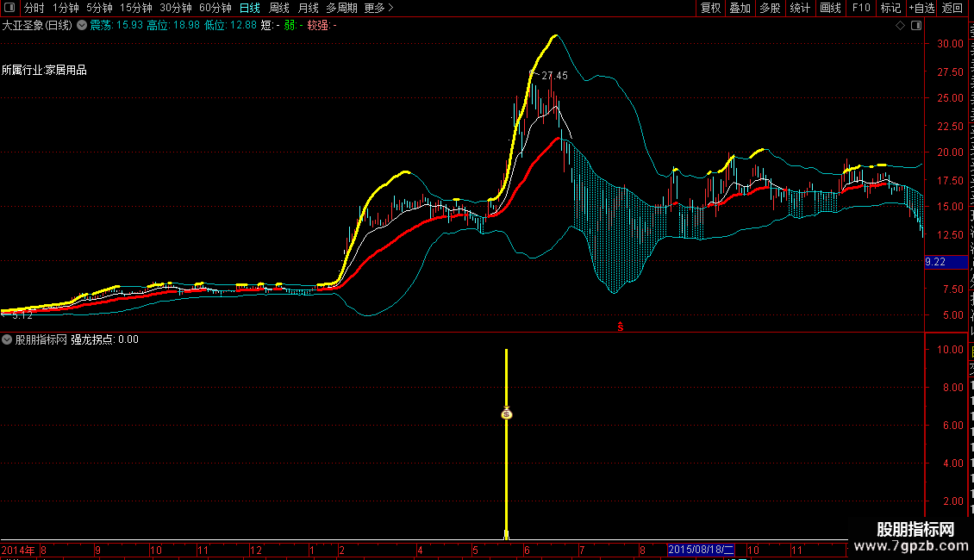
Task: Click the 返回 back button
Action: [952, 8]
